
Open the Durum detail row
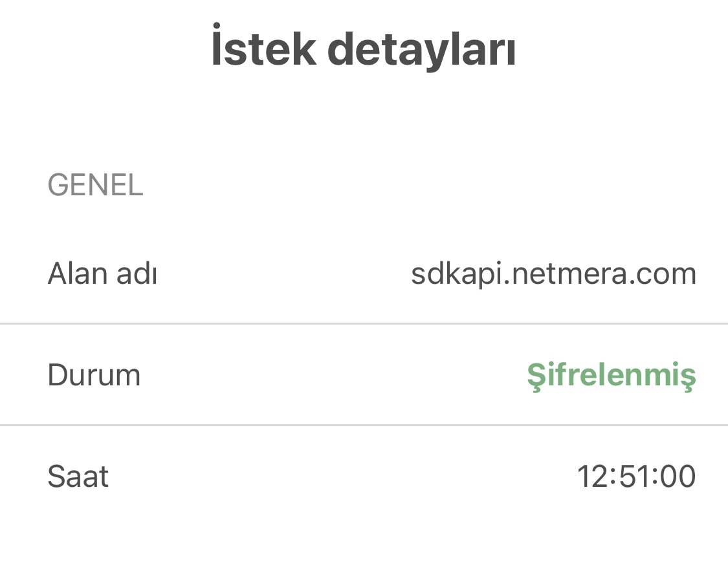coord(364,374)
